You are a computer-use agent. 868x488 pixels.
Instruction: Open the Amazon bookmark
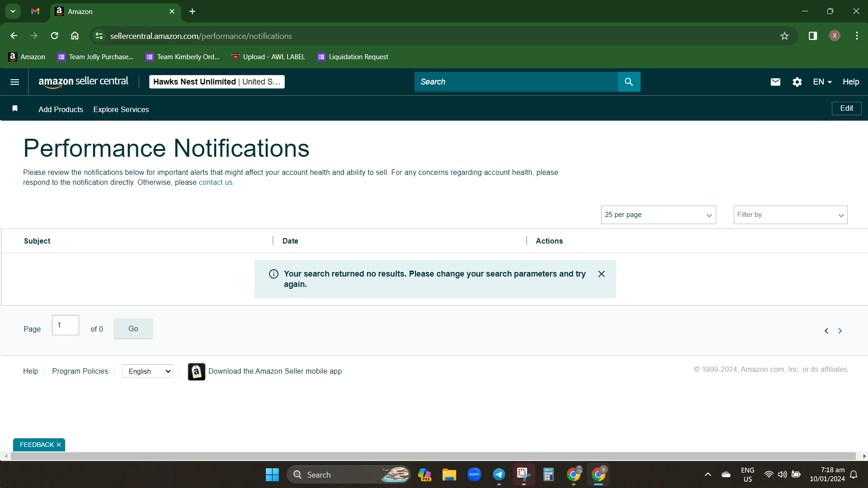[x=27, y=57]
